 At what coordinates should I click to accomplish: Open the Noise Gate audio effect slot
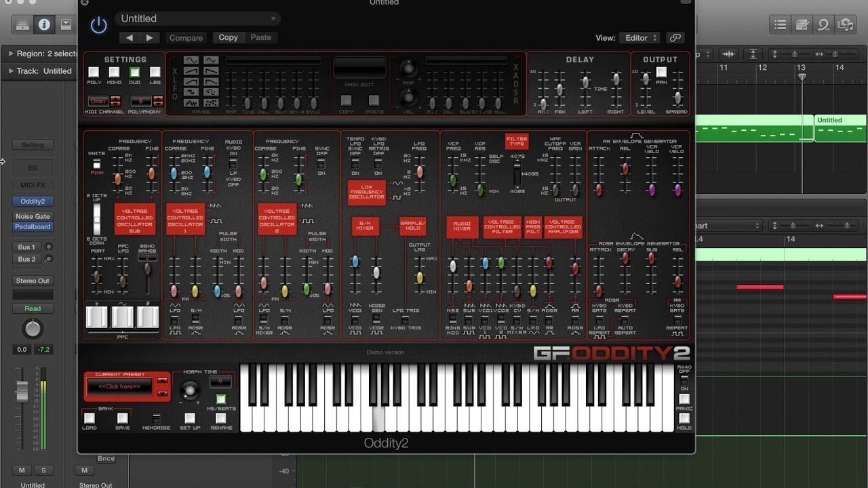click(x=33, y=217)
